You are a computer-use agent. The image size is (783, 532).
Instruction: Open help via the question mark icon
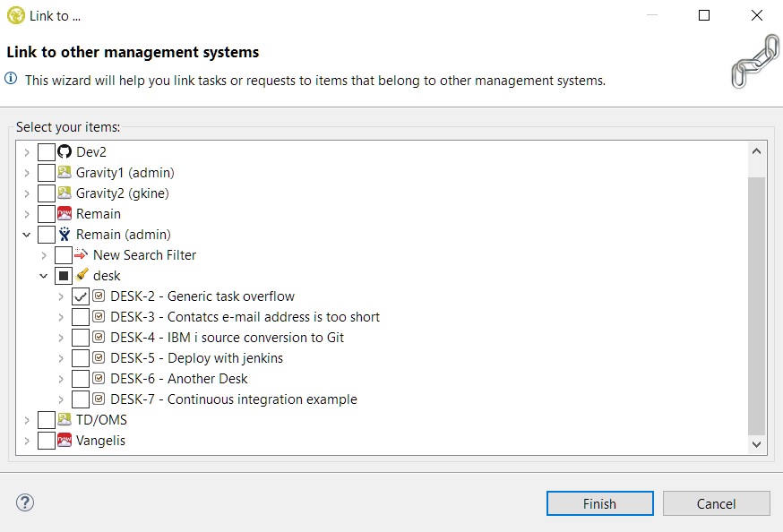(x=25, y=502)
